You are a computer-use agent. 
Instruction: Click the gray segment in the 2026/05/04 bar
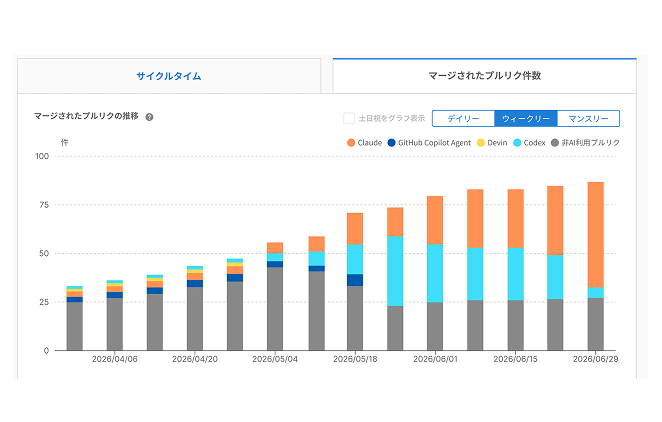tap(275, 308)
